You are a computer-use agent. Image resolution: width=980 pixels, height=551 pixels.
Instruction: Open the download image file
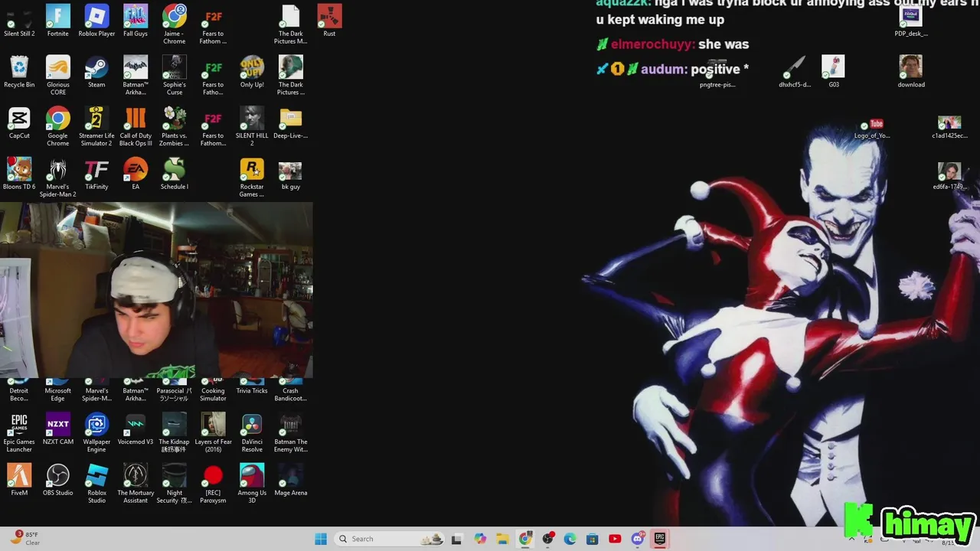pyautogui.click(x=911, y=72)
